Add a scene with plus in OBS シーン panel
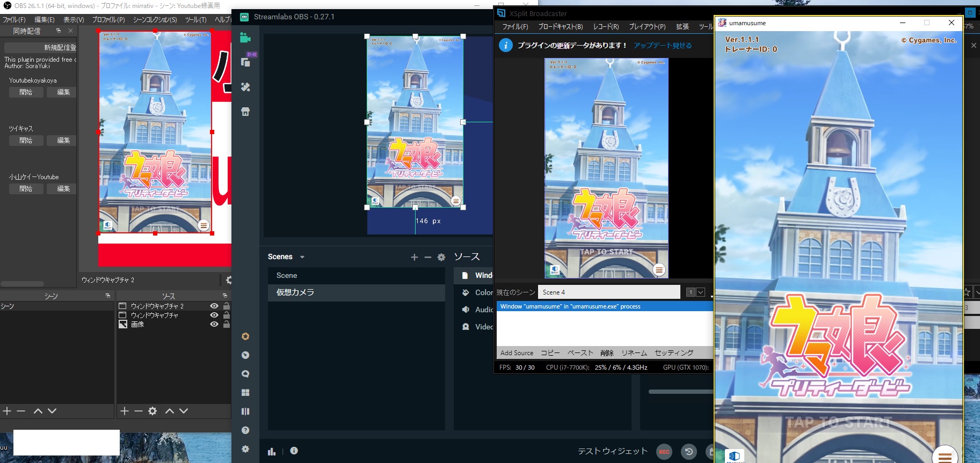 (x=7, y=411)
